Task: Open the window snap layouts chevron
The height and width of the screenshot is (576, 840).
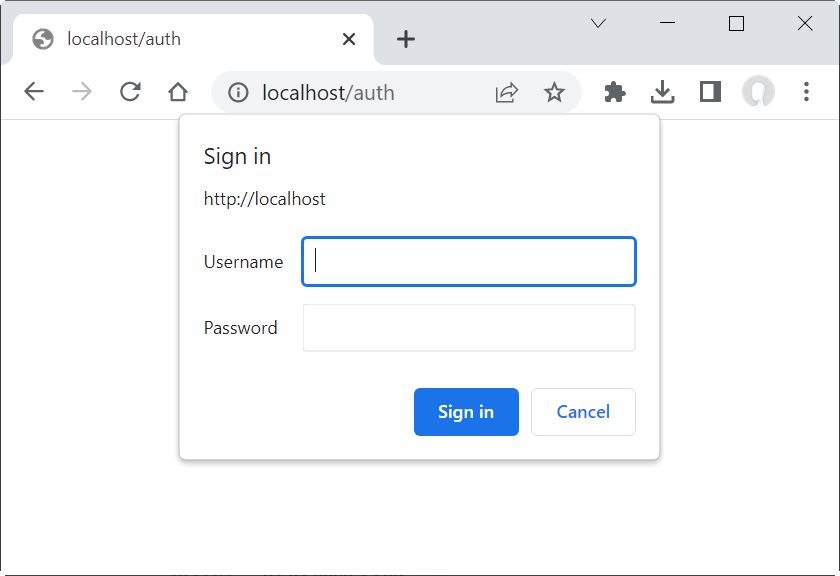Action: click(x=599, y=22)
